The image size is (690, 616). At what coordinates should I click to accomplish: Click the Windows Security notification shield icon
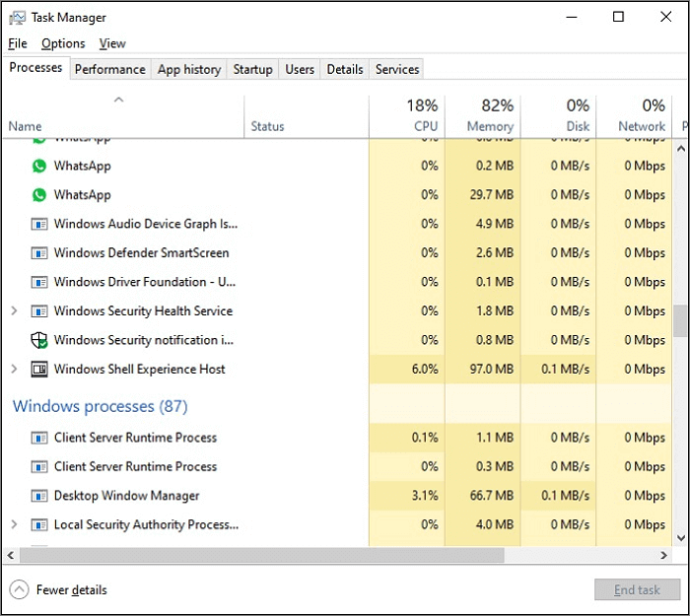point(39,340)
